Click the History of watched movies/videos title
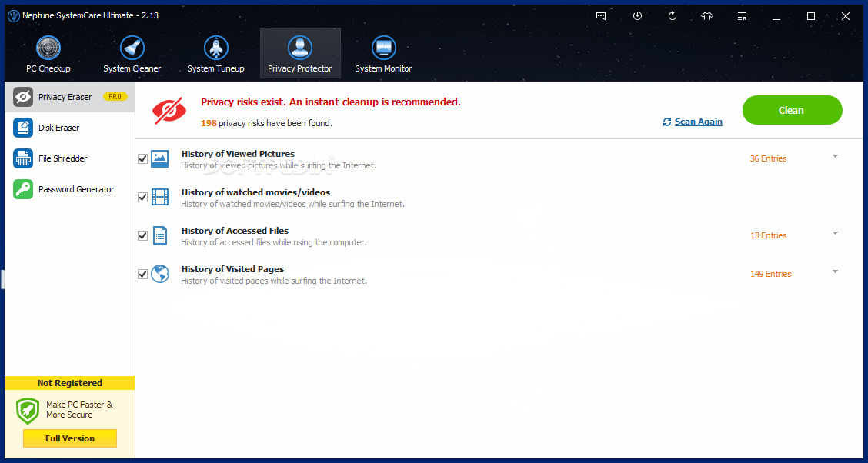The width and height of the screenshot is (868, 463). (255, 192)
